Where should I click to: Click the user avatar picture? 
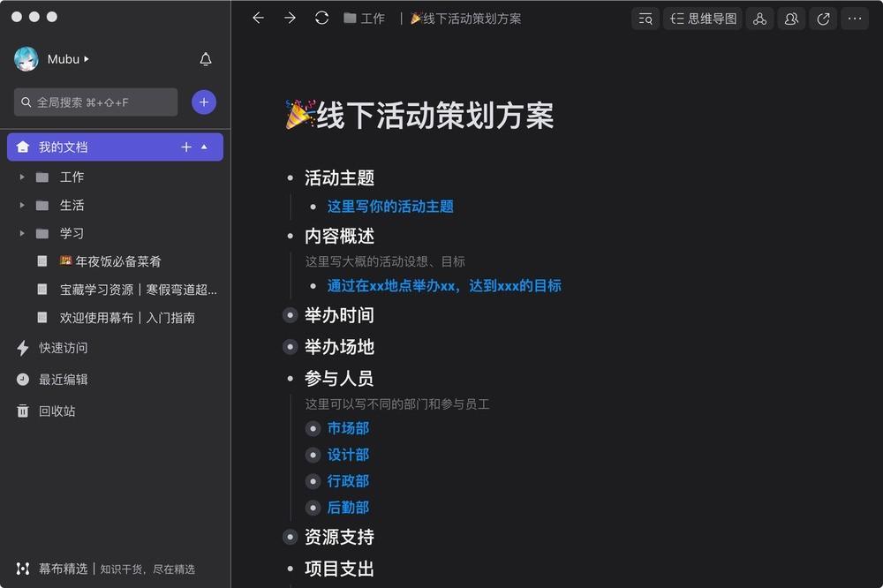[x=26, y=59]
